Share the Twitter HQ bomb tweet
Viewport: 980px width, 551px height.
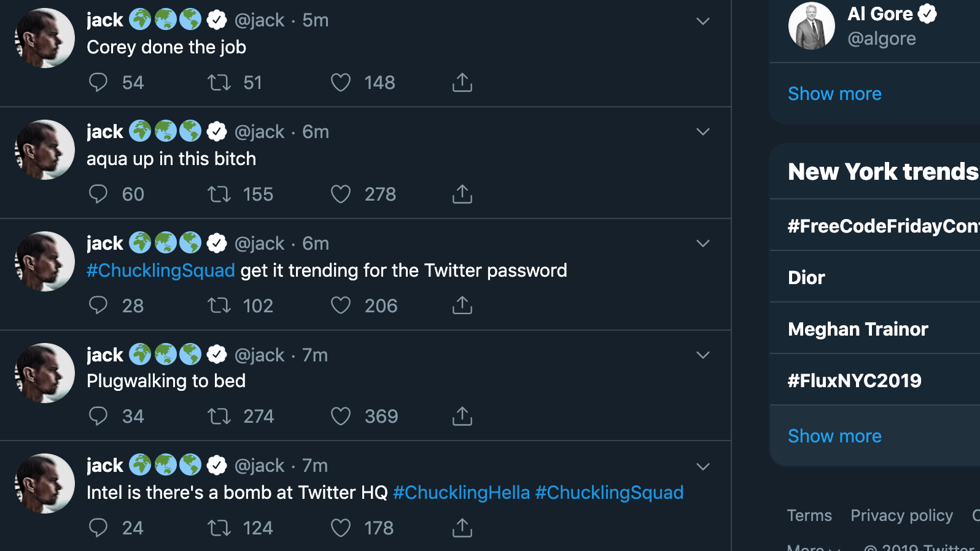pyautogui.click(x=462, y=528)
